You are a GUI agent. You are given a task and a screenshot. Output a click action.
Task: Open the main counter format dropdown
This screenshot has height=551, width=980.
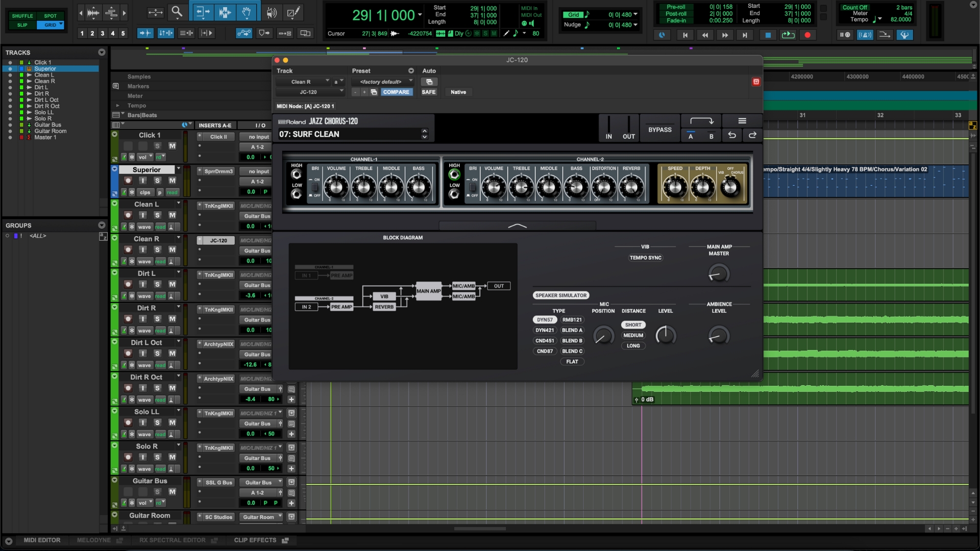pyautogui.click(x=420, y=15)
